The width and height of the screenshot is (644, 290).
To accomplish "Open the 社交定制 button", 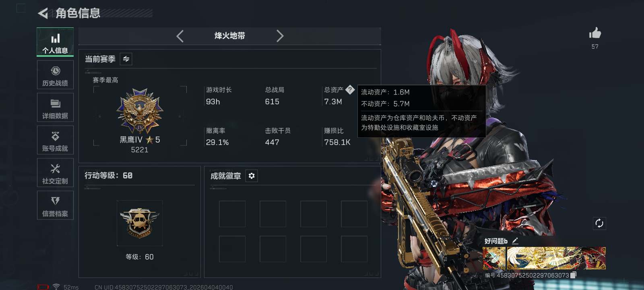I will tap(55, 173).
